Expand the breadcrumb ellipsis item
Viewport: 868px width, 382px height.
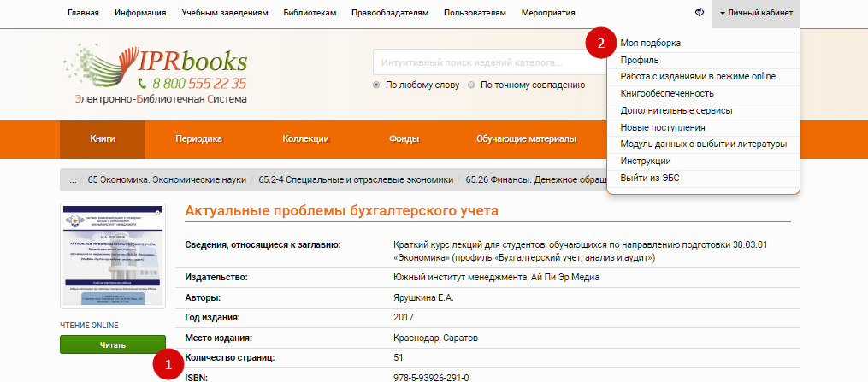73,180
